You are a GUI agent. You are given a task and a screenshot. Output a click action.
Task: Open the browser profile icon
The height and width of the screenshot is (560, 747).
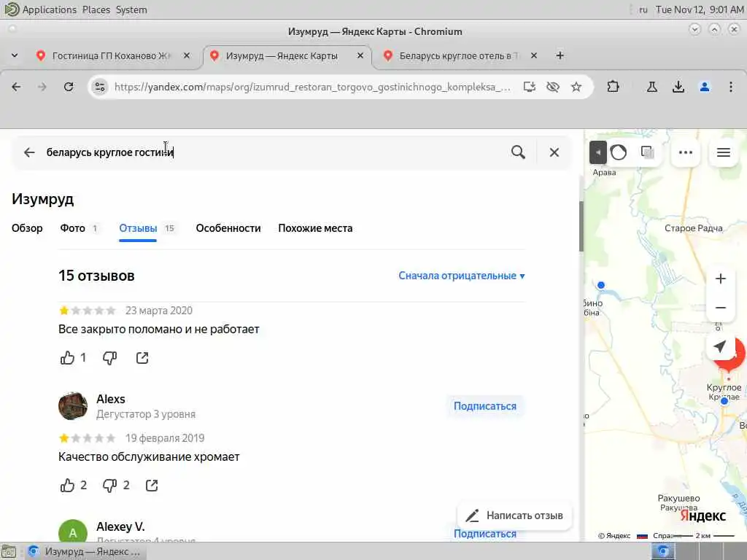click(705, 87)
